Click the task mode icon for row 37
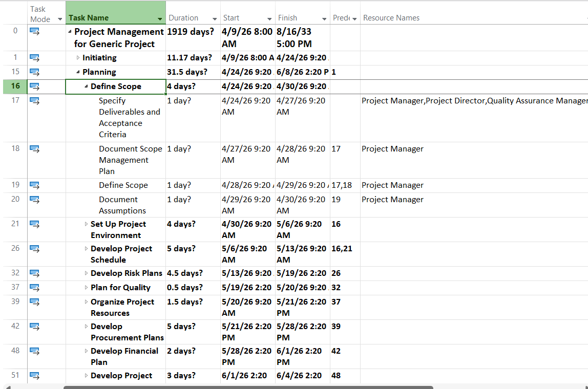Screen dimensions: 588x389 (34, 288)
